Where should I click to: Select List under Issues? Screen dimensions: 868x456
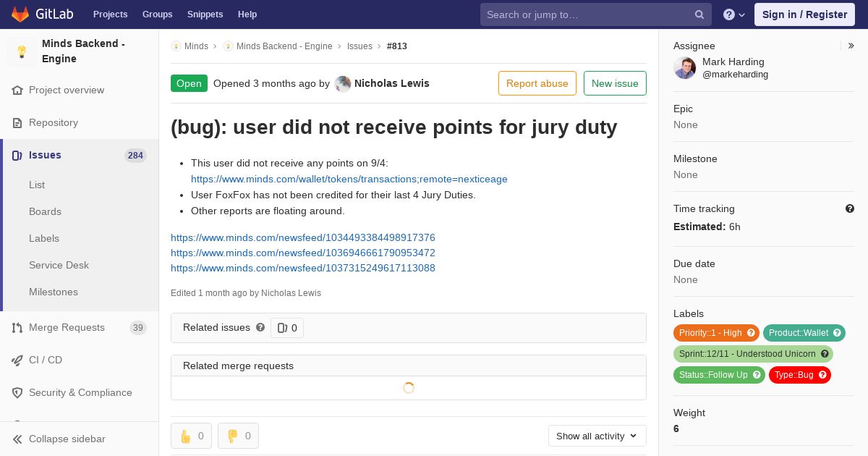tap(37, 185)
